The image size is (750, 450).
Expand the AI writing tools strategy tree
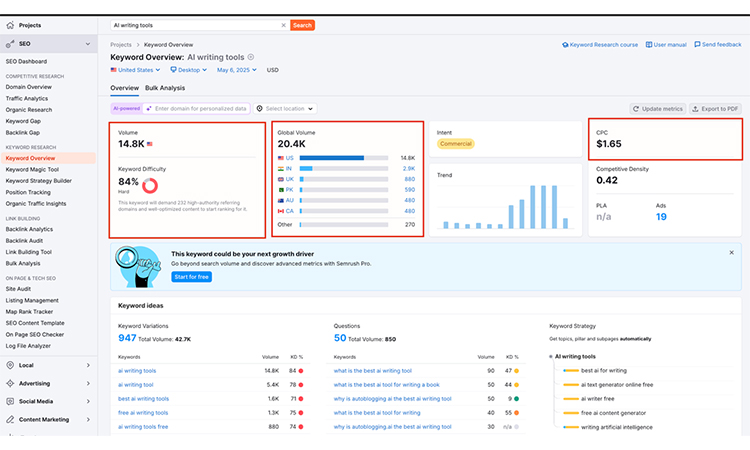point(551,356)
